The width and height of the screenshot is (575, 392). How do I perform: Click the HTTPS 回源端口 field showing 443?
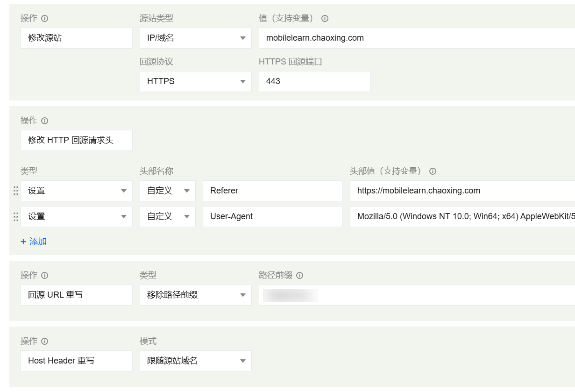tap(314, 81)
